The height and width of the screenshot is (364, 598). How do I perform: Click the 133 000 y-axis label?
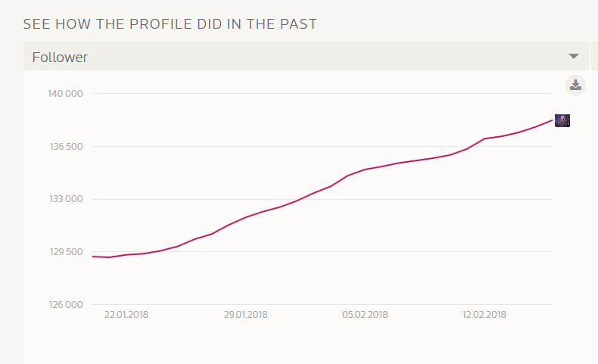click(x=64, y=199)
